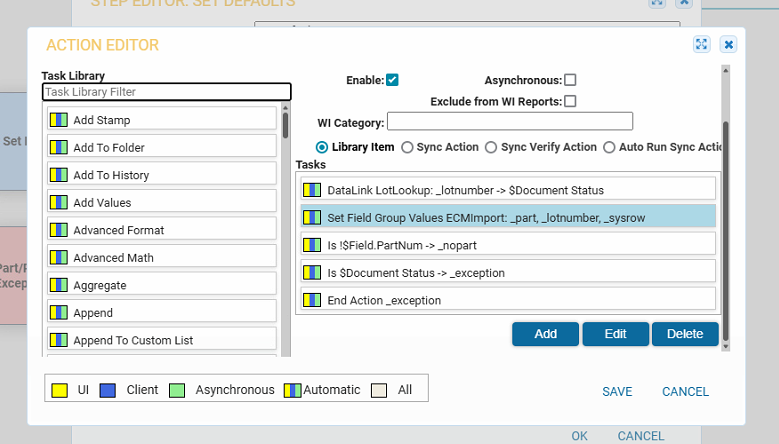The image size is (779, 444).
Task: Delete the selected task
Action: coord(685,334)
